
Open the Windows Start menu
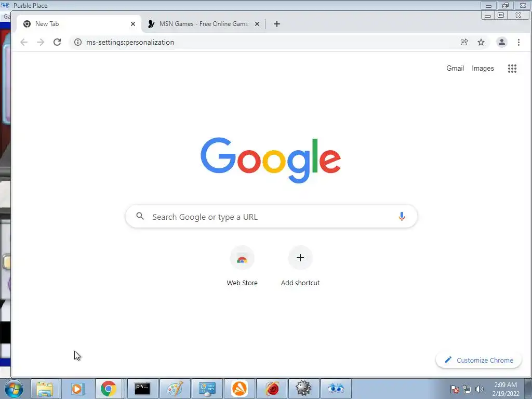(x=14, y=389)
